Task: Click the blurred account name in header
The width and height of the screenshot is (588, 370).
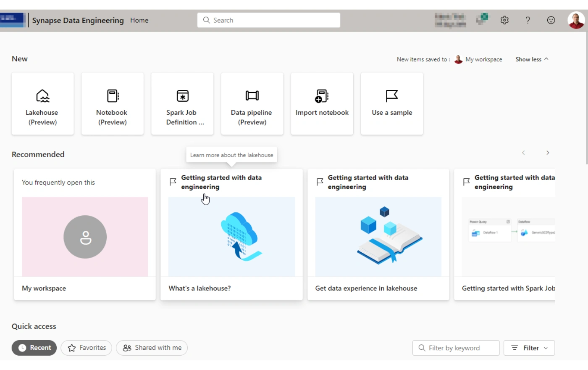Action: pos(450,20)
